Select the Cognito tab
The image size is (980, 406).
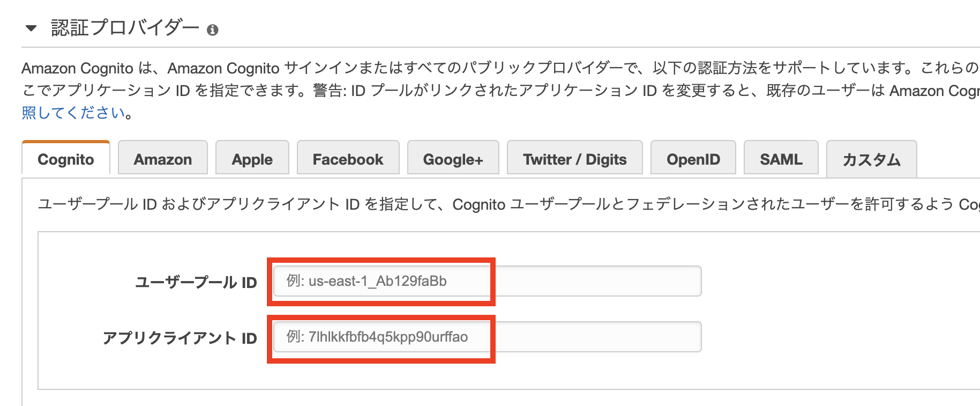click(66, 159)
